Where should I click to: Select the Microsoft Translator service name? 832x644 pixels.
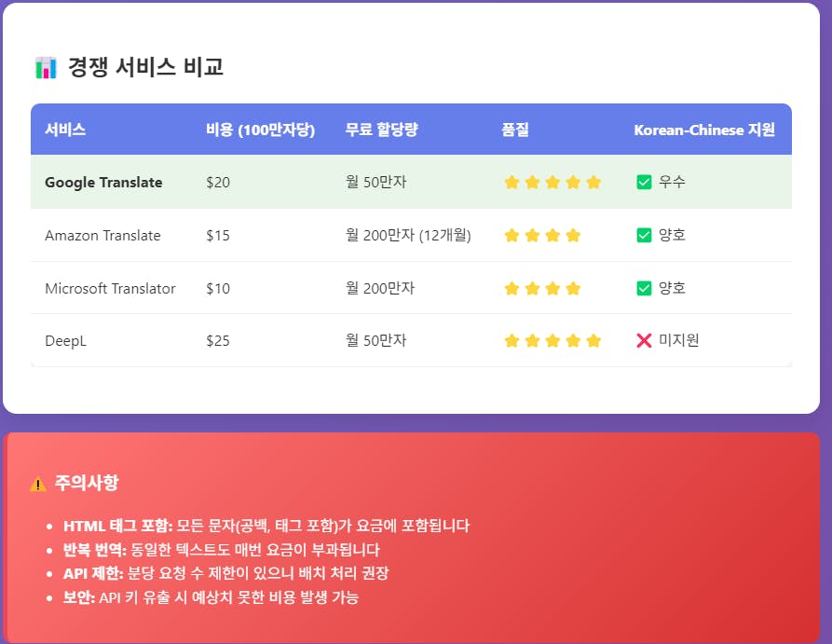pos(110,288)
